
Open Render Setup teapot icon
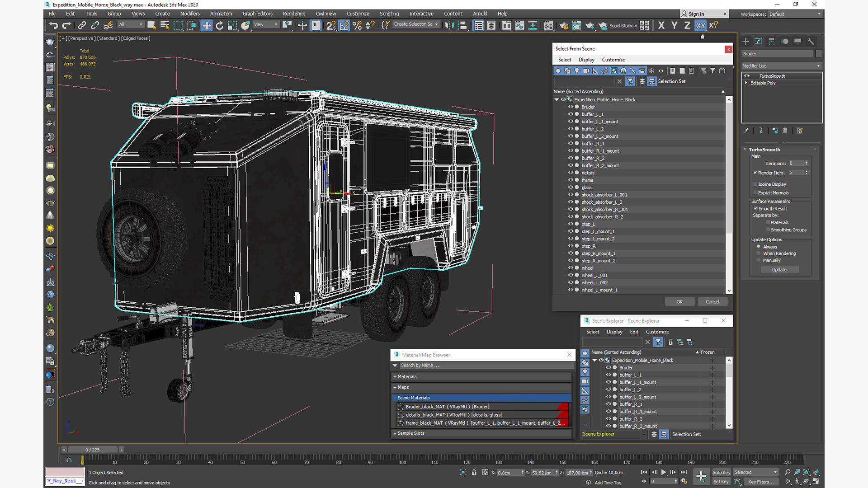564,25
